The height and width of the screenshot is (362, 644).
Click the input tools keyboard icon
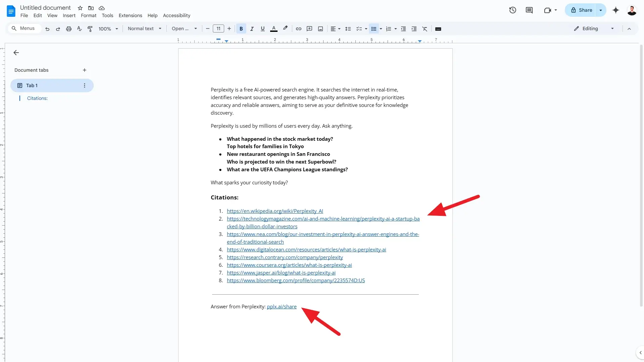click(438, 29)
